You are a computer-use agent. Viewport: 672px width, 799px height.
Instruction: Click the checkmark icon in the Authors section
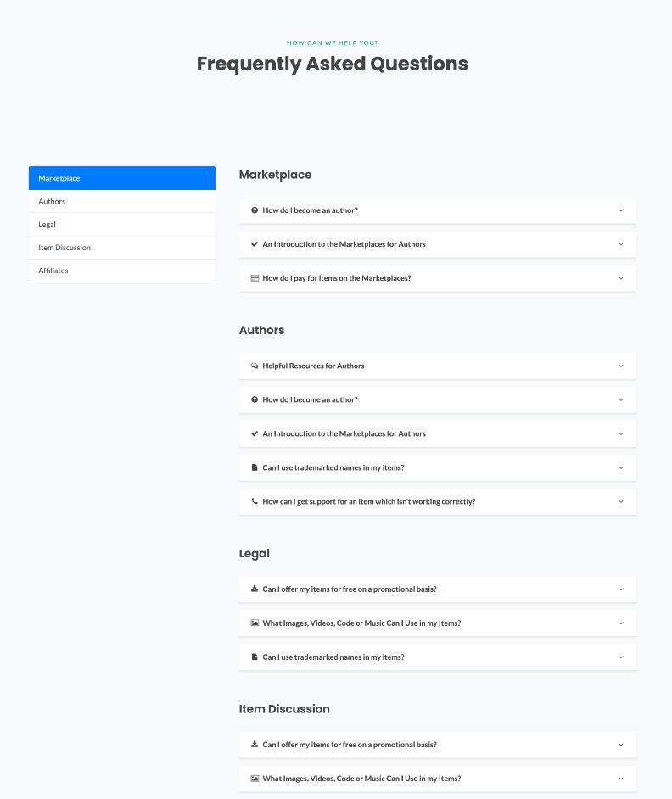pyautogui.click(x=255, y=434)
